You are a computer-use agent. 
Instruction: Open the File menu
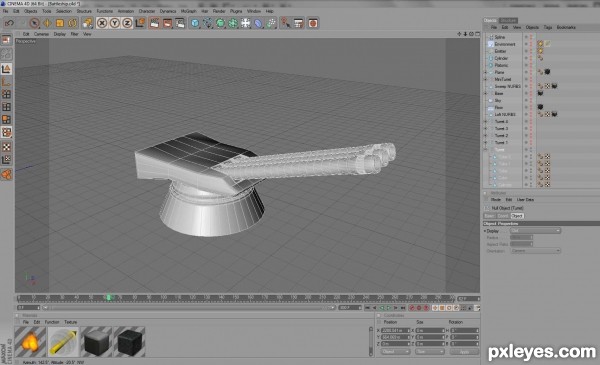[5, 11]
